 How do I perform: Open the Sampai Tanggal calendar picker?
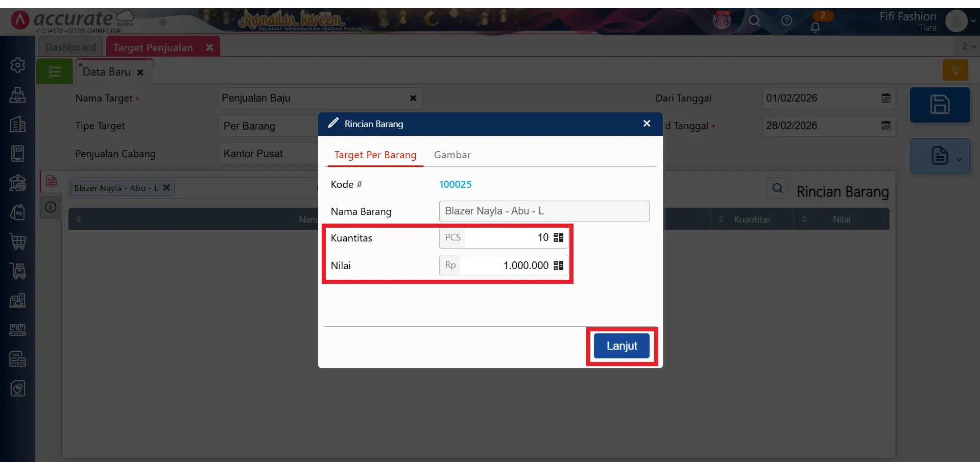[886, 126]
